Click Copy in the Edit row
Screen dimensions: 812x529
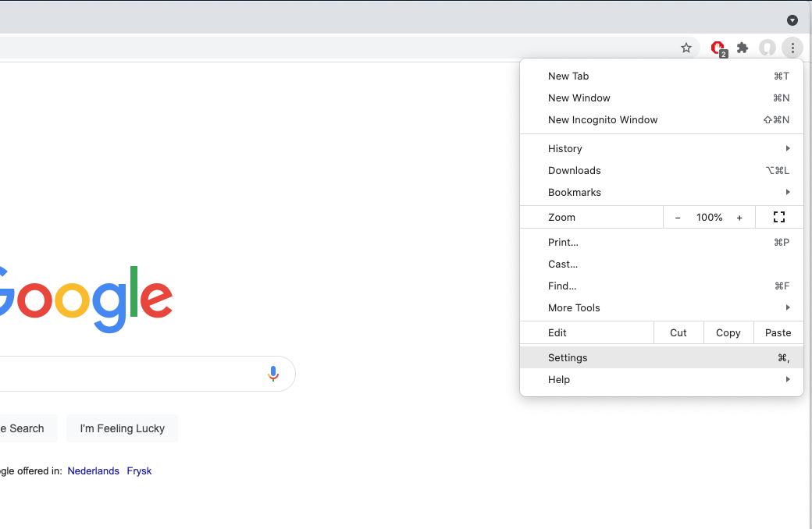pos(728,333)
